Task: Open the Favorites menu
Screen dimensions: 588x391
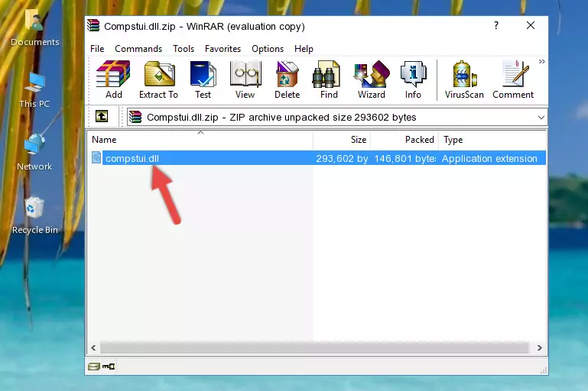Action: coord(223,49)
